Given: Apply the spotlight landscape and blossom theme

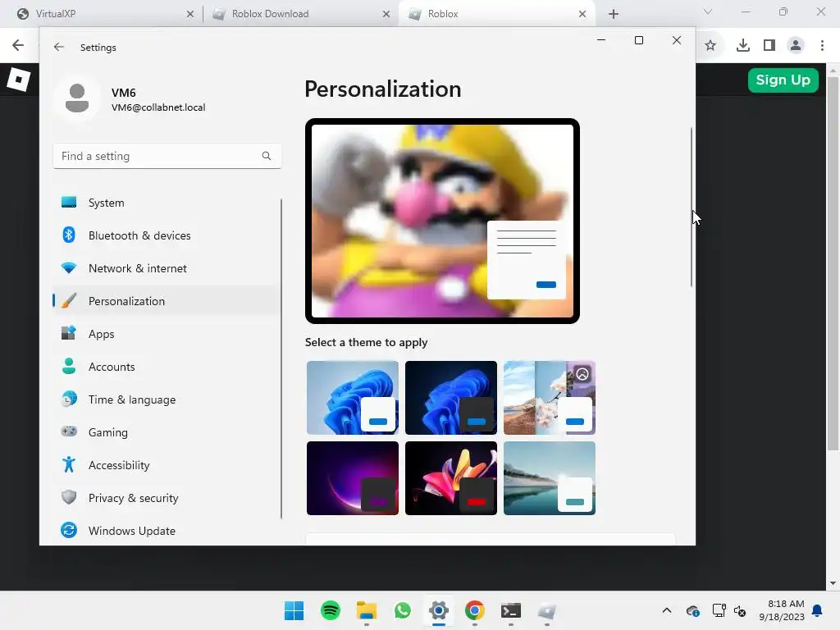Looking at the screenshot, I should [x=550, y=398].
